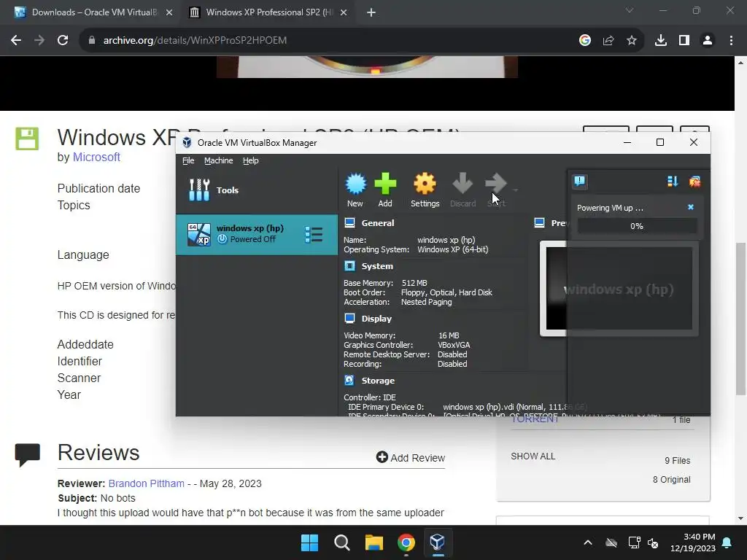Image resolution: width=747 pixels, height=560 pixels.
Task: Click Add Review link
Action: [x=410, y=458]
